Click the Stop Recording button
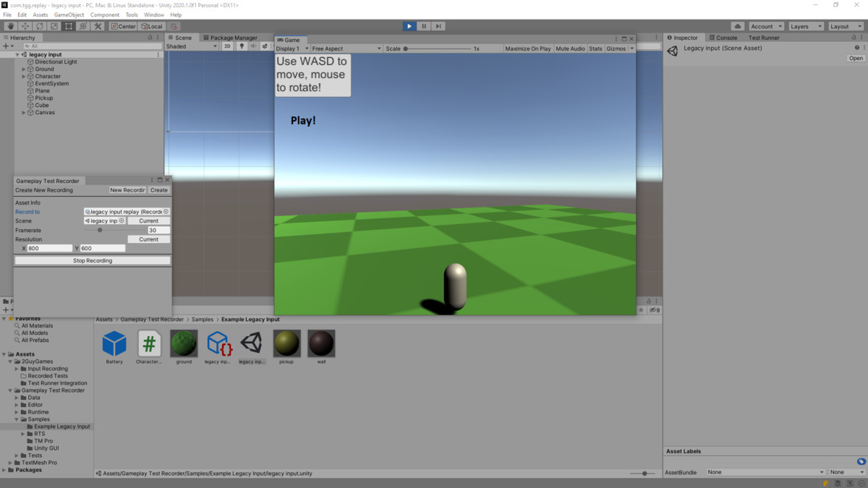Screen dimensions: 868x488 [x=92, y=260]
